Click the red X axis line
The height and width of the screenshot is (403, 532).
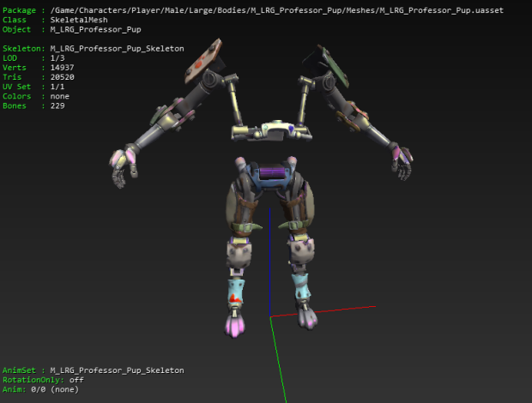coord(323,311)
